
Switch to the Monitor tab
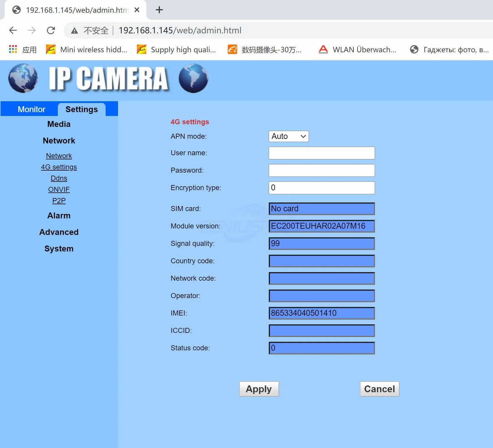tap(31, 109)
